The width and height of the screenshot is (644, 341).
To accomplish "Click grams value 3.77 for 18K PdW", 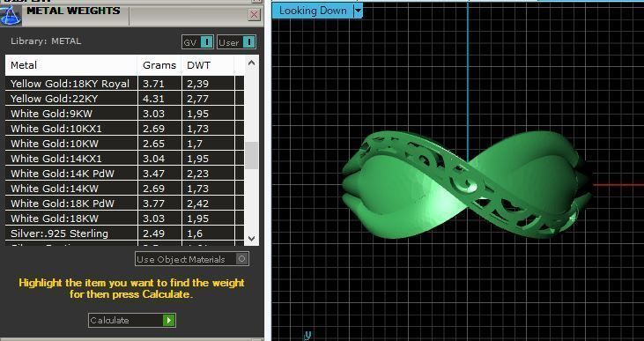I will (153, 204).
